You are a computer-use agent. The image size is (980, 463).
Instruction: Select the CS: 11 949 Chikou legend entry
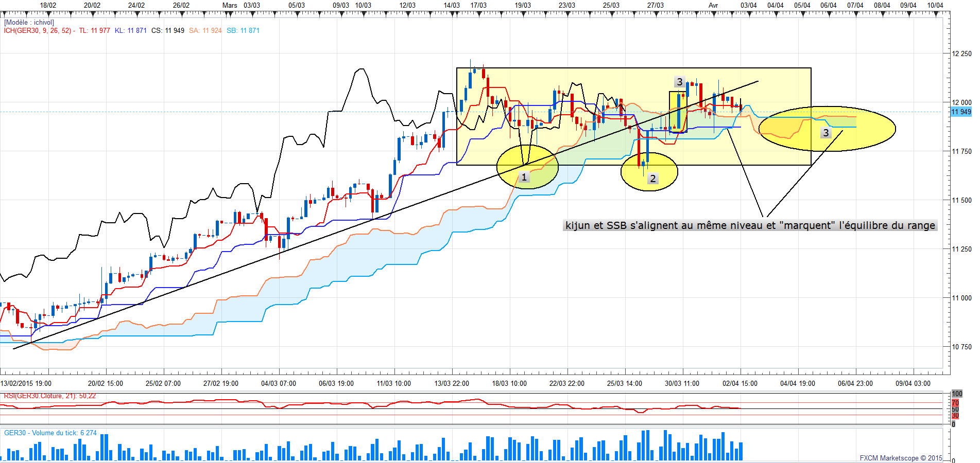click(x=168, y=31)
